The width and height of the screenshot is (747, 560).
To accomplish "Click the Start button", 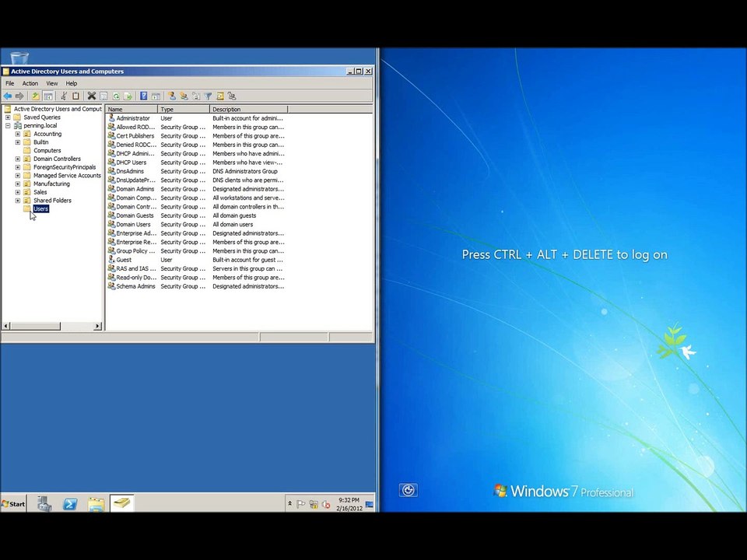I will coord(13,504).
